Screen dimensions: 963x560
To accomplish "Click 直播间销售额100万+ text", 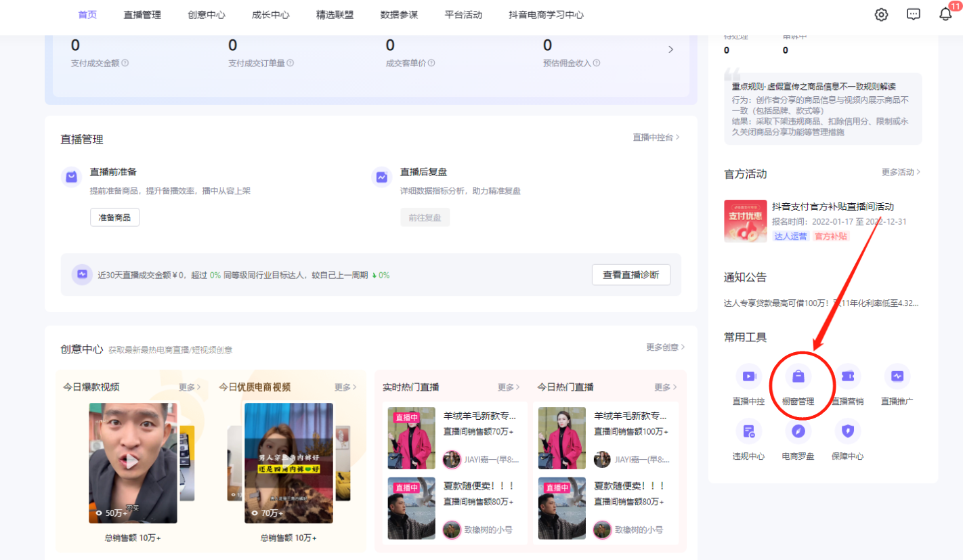I will (630, 431).
